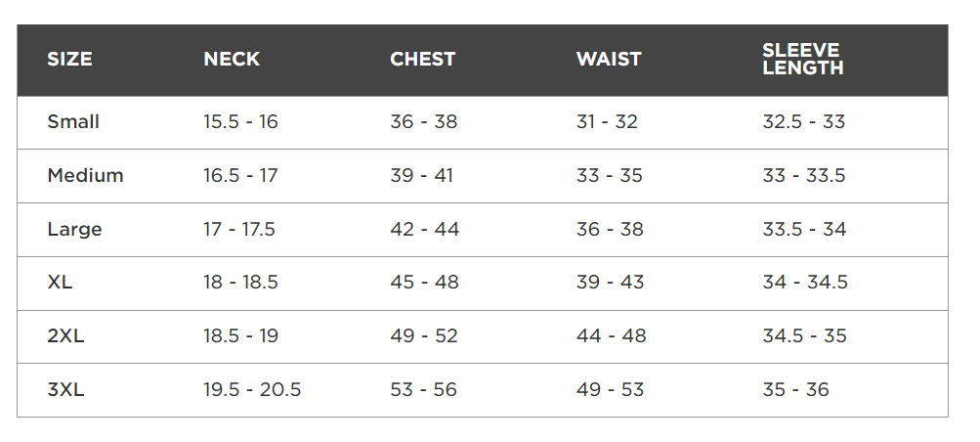Click the Small neck value 15.5 - 16

(x=240, y=121)
